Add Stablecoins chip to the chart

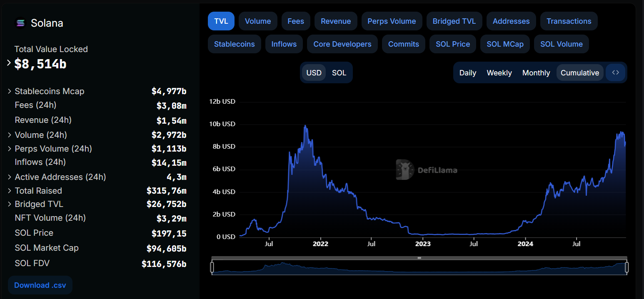[x=235, y=44]
